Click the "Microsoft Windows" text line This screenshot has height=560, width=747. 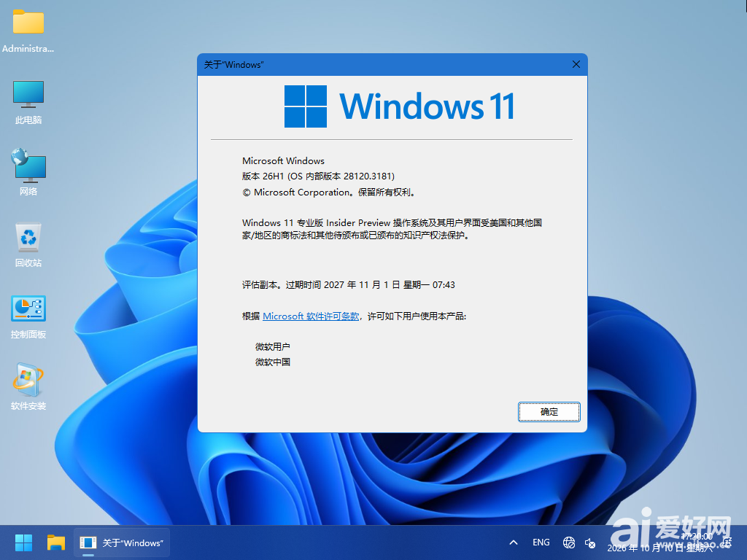click(x=283, y=161)
